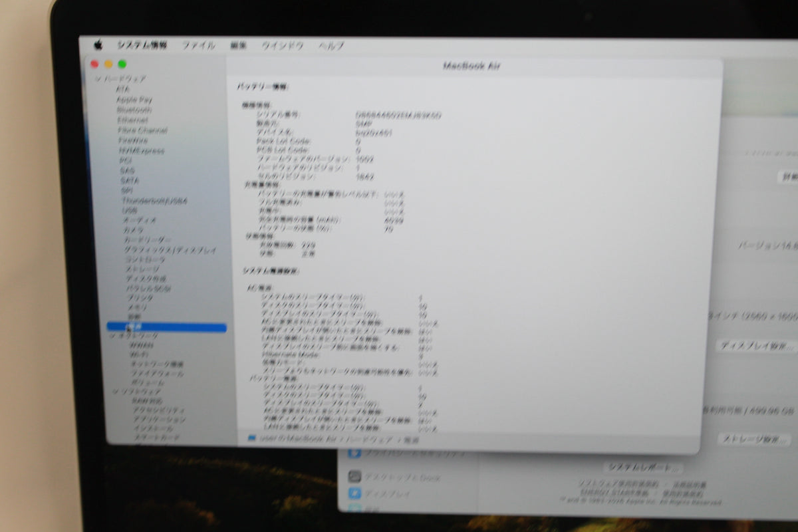Collapse the ハードウェア section
The height and width of the screenshot is (532, 798).
(x=98, y=78)
